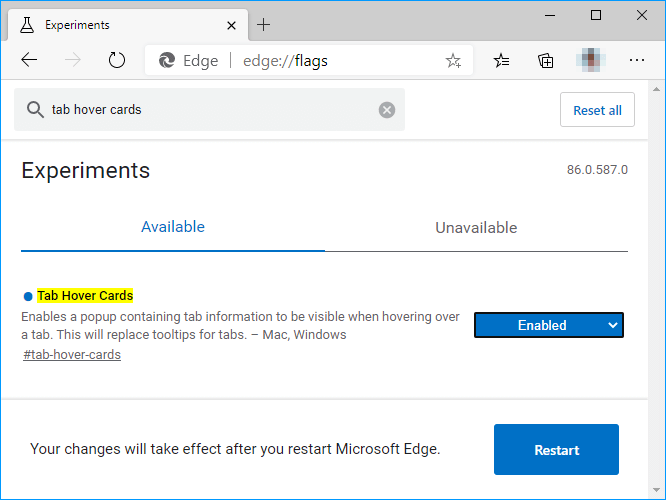Maximize the Edge window

[596, 16]
